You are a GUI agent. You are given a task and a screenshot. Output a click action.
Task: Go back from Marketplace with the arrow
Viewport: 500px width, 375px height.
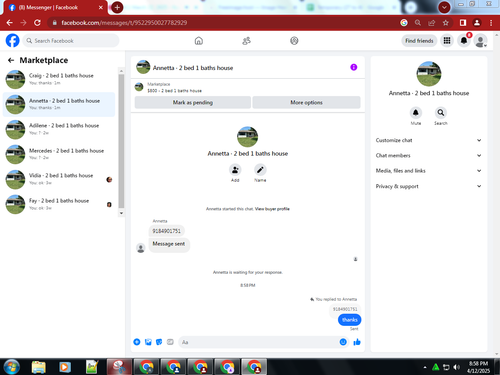[11, 60]
